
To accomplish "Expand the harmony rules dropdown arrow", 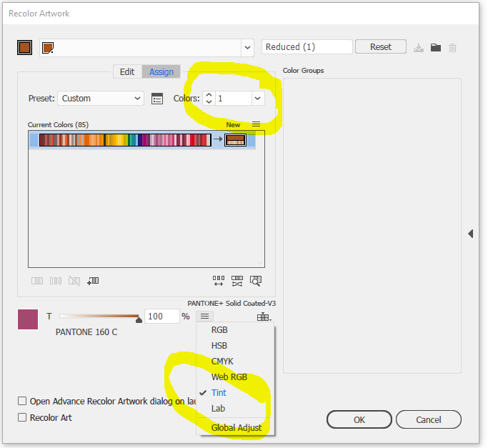I will coord(247,48).
